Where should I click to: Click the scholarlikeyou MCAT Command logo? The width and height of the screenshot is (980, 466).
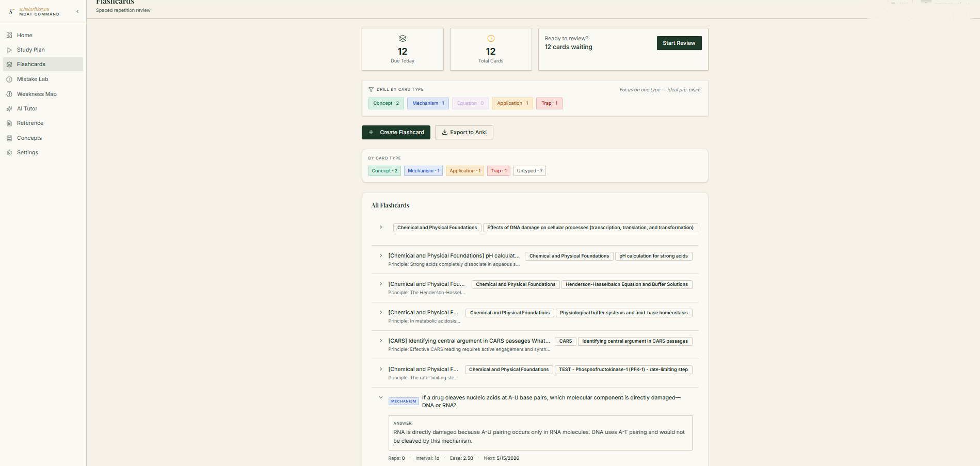(34, 11)
